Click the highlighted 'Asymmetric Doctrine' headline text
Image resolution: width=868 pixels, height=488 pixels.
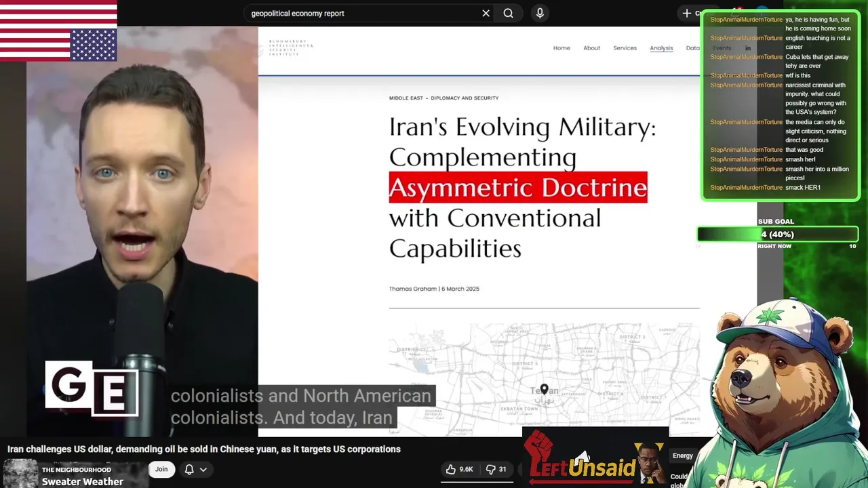coord(518,187)
